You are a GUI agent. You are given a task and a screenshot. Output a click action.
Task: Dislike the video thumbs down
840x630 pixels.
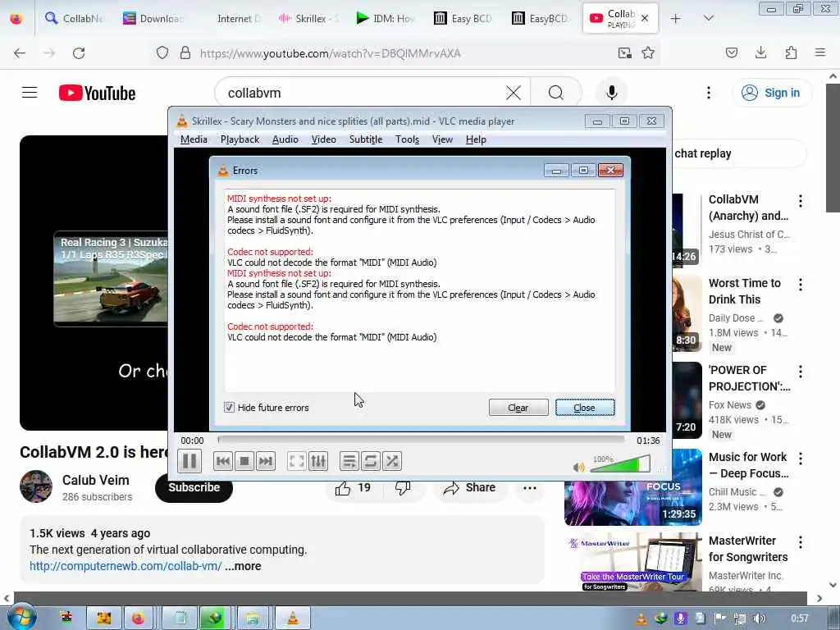[403, 487]
